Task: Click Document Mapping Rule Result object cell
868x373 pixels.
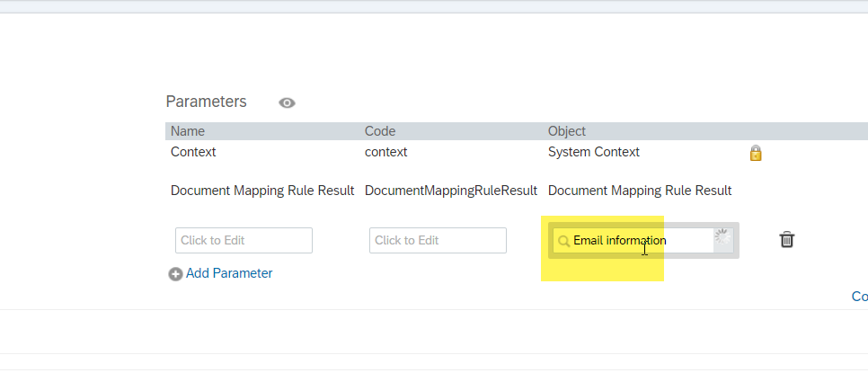Action: point(640,191)
